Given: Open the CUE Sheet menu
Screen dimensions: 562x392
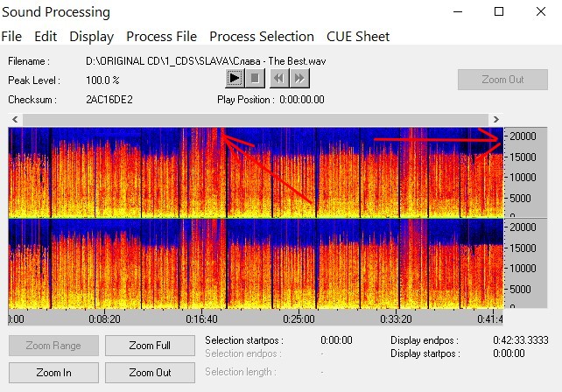Looking at the screenshot, I should coord(358,37).
